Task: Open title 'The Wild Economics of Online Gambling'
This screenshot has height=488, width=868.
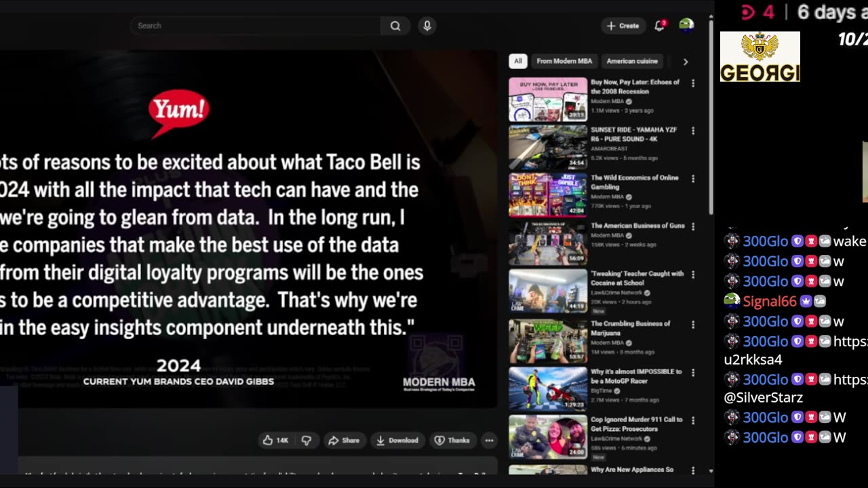Action: pos(635,182)
